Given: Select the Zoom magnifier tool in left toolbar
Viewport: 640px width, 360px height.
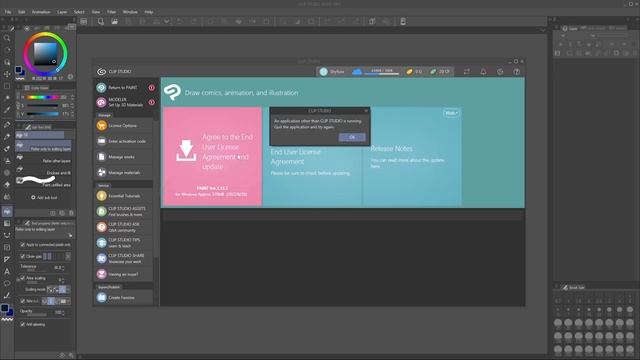Looking at the screenshot, I should (7, 38).
